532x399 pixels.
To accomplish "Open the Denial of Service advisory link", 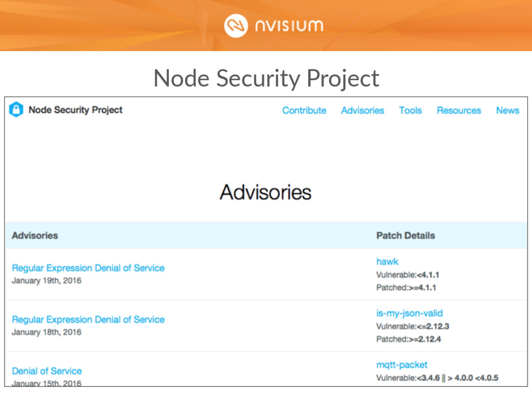I will coord(47,371).
